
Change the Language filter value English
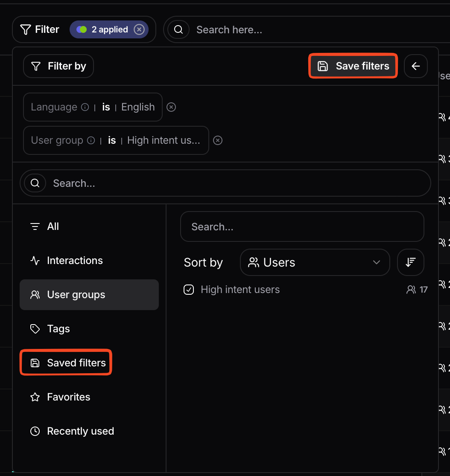pos(138,107)
